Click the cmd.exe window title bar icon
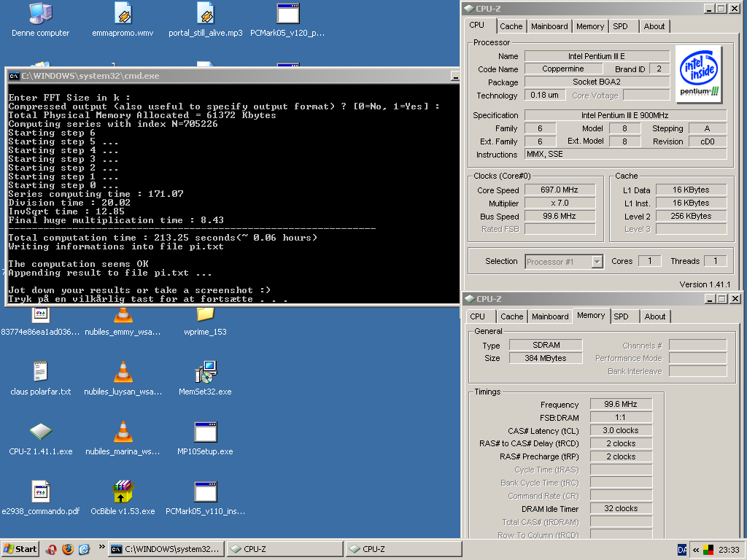This screenshot has width=747, height=560. coord(15,76)
